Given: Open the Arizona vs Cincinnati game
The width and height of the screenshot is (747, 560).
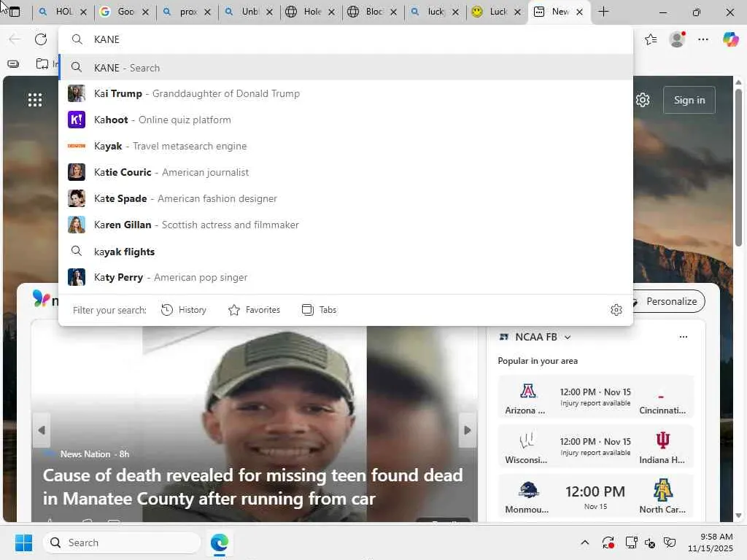Looking at the screenshot, I should click(x=595, y=397).
